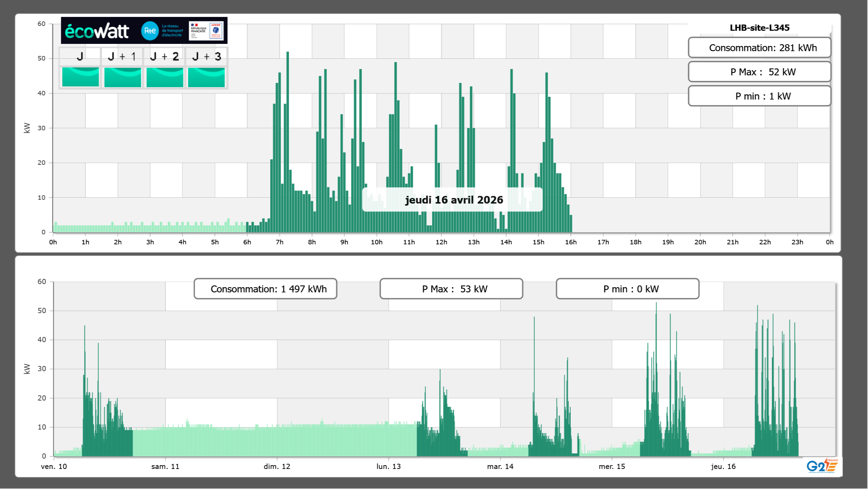The image size is (868, 489).
Task: Click the Consommation: 1 497 kWh box
Action: point(265,289)
